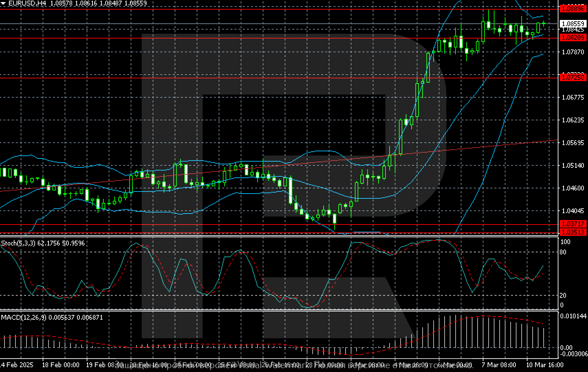This screenshot has height=372, width=588.
Task: Select the 10 Mar 16:00 time axis label
Action: (545, 365)
